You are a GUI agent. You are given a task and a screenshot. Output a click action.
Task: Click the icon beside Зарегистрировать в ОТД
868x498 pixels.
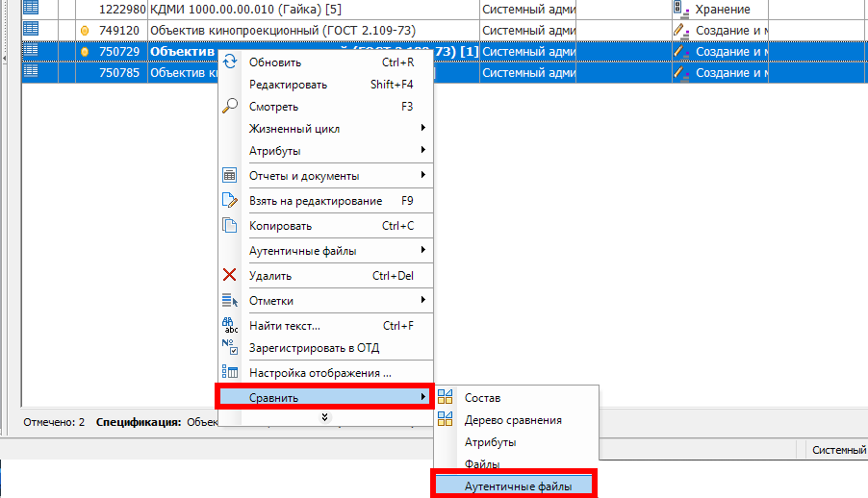230,348
